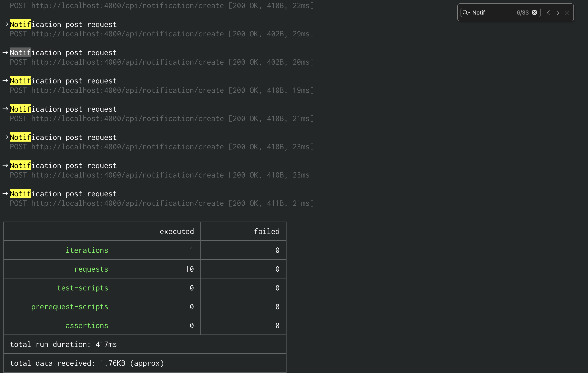Click the 'requests' row label
This screenshot has height=373, width=588.
[x=91, y=269]
